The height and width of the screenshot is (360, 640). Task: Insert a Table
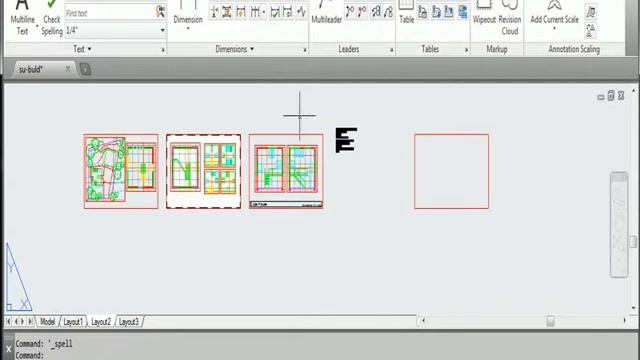click(406, 12)
